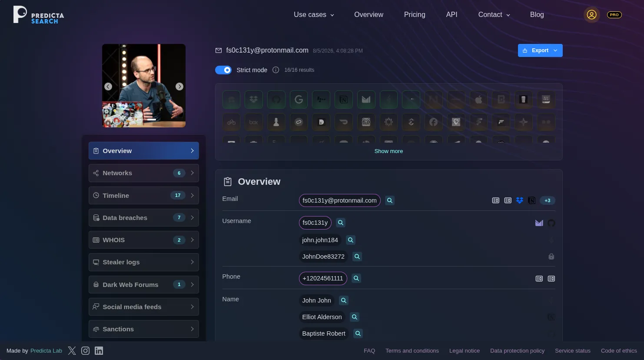Click the profile photo thumbnail of the man
Screen dimensions: 644x360
[144, 86]
